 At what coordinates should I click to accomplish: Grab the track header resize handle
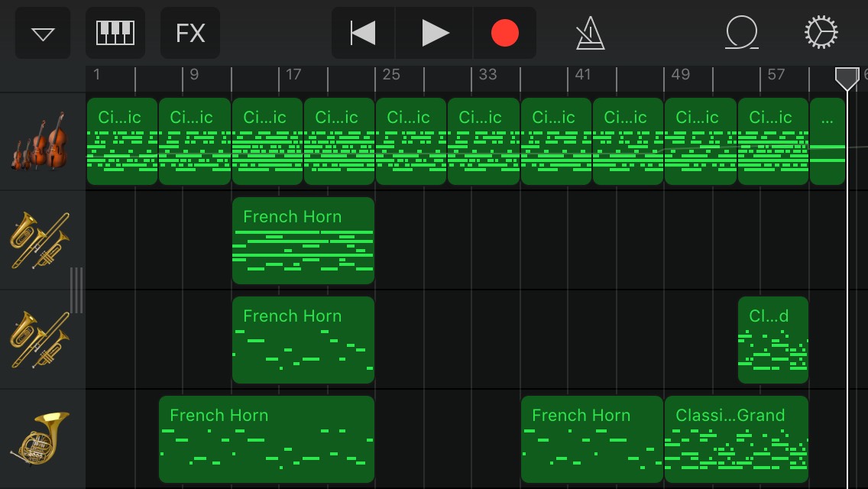76,290
